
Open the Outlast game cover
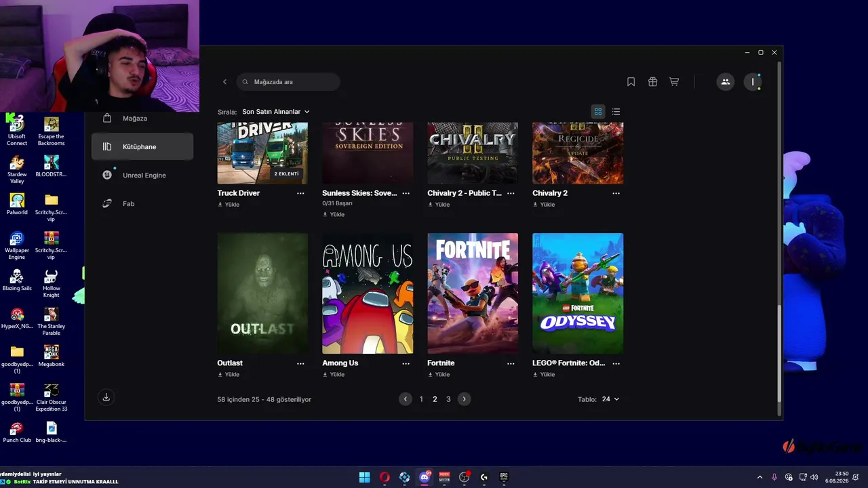pos(262,293)
